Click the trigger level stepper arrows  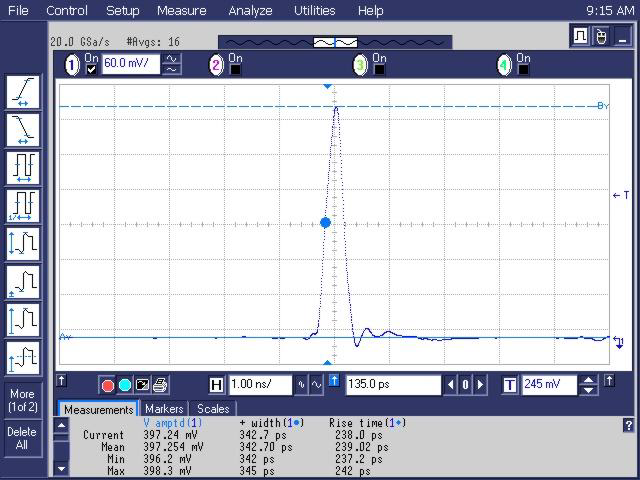588,385
